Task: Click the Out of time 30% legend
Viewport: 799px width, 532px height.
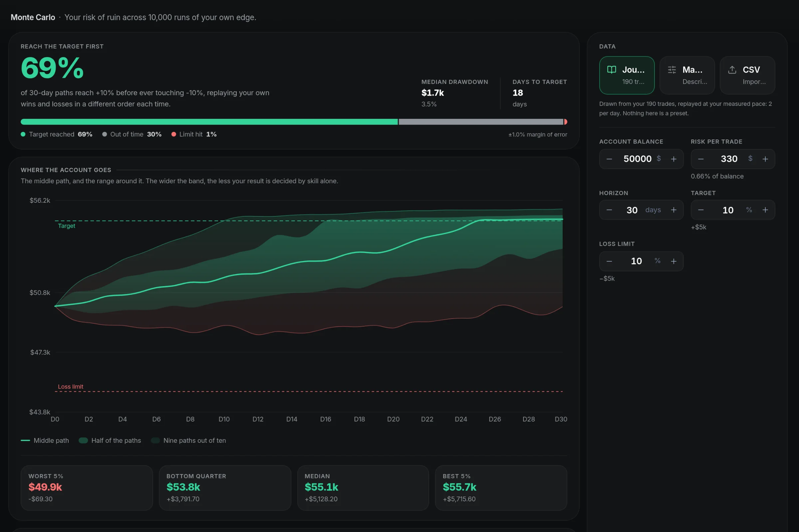Action: coord(132,134)
